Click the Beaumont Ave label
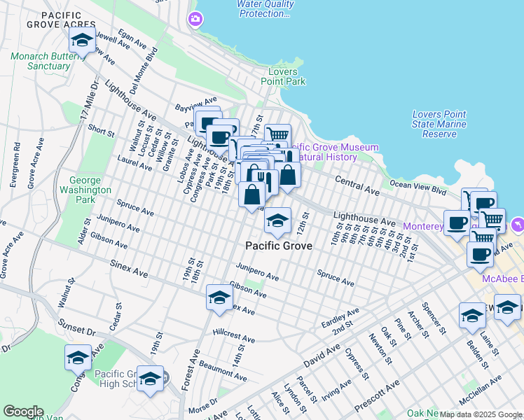524x420 pixels. (x=223, y=371)
